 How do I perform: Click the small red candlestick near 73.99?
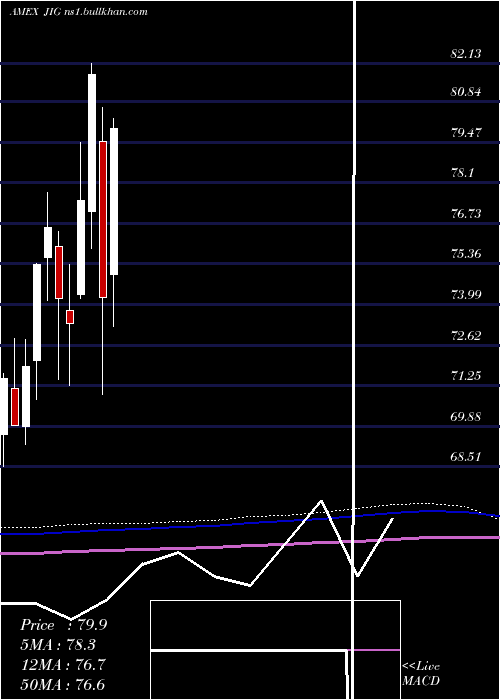click(70, 317)
